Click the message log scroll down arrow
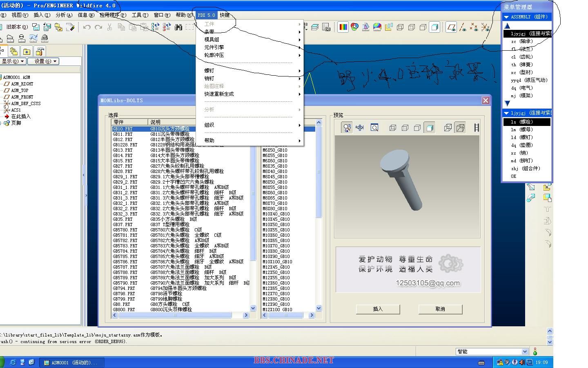 tap(550, 342)
